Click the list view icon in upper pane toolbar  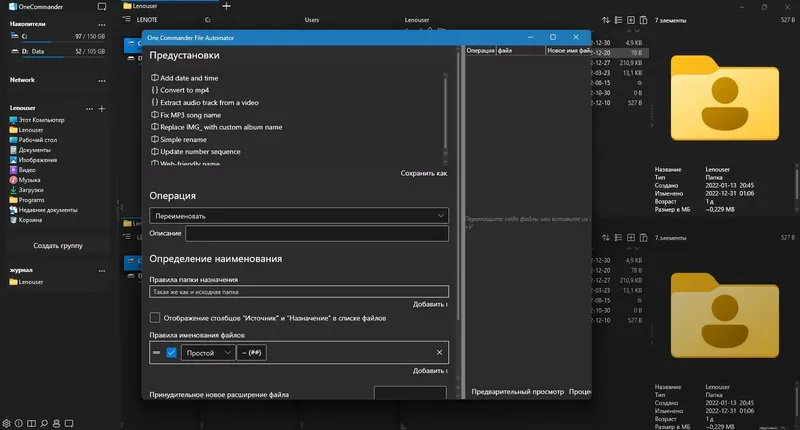[x=618, y=20]
